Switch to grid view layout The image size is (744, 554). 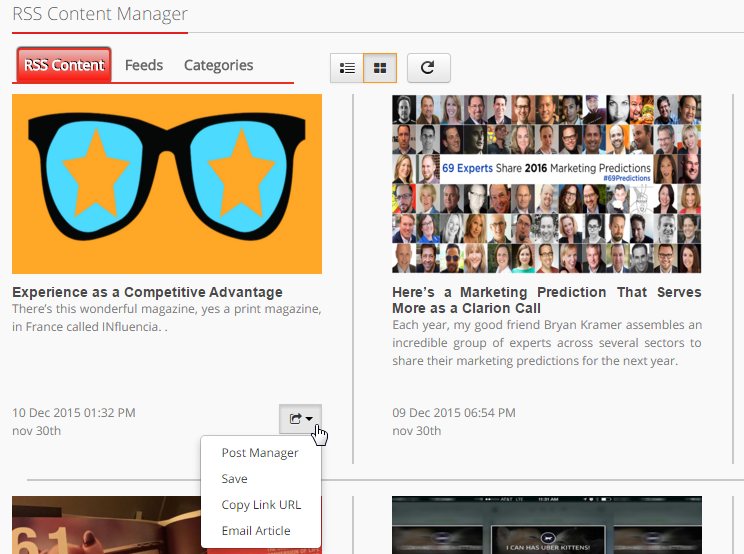click(380, 68)
